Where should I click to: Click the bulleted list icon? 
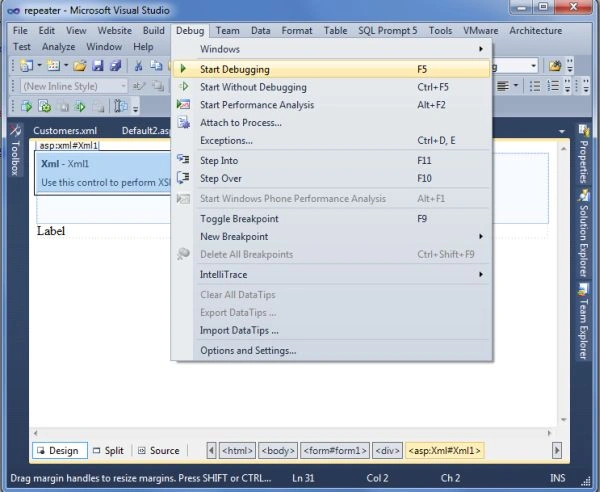tap(535, 86)
